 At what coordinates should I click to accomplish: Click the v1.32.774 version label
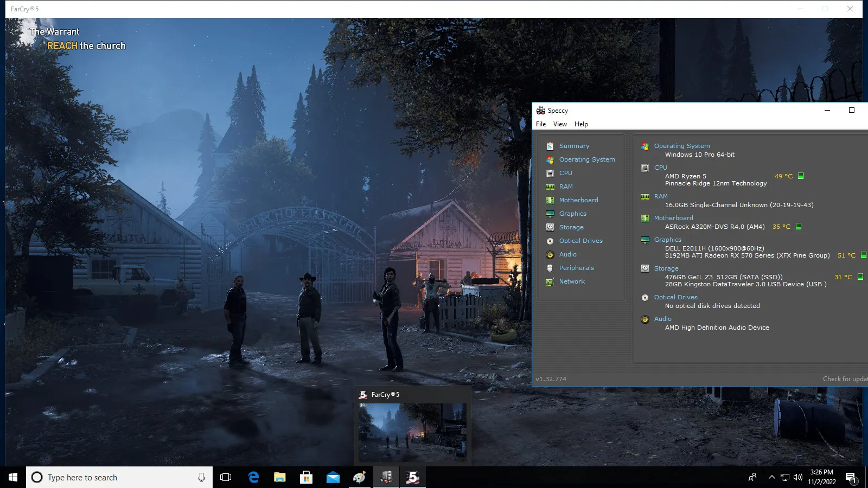point(551,379)
